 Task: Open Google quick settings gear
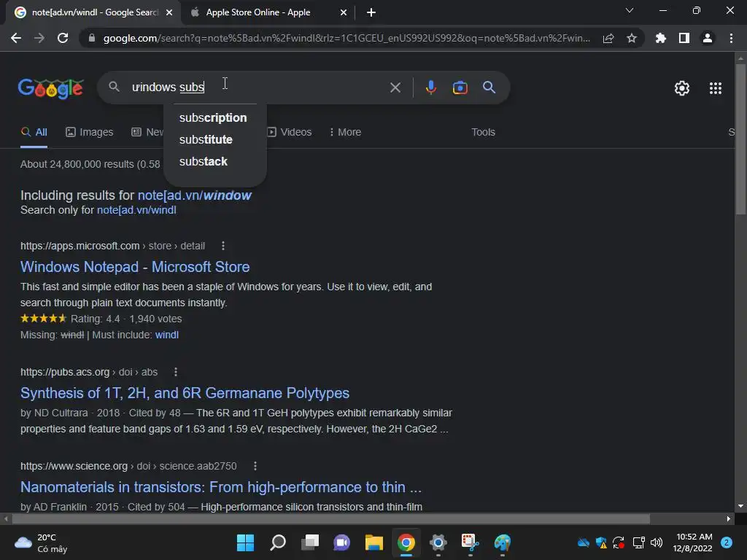pos(682,88)
